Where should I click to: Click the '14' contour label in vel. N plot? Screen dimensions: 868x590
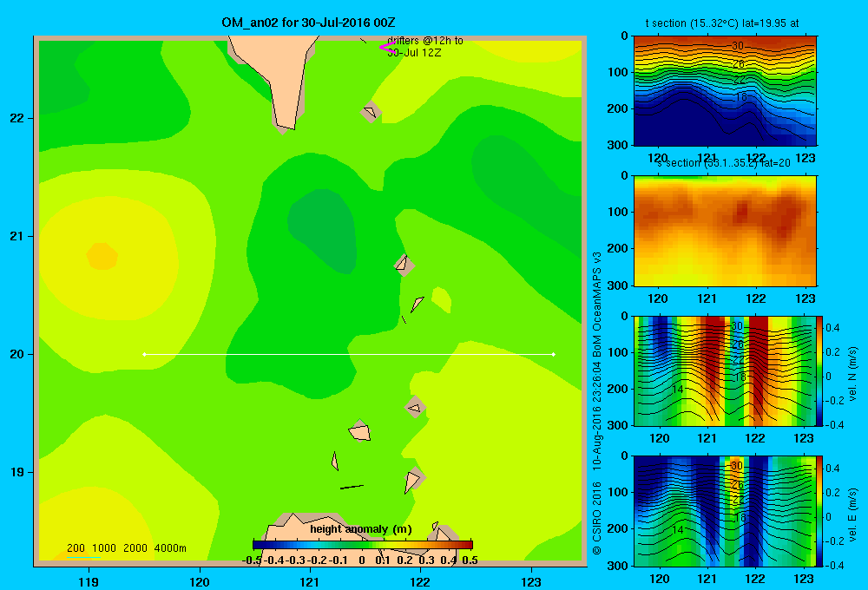click(x=678, y=390)
